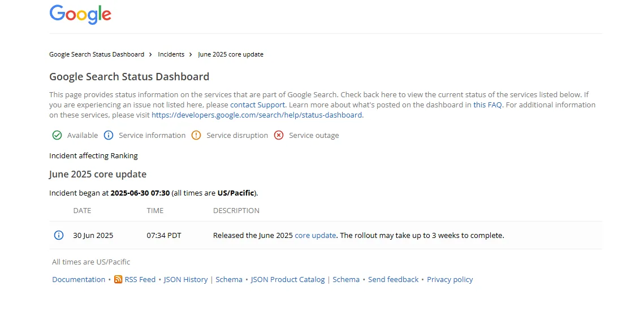Click the Google logo
The width and height of the screenshot is (644, 312).
tap(80, 15)
